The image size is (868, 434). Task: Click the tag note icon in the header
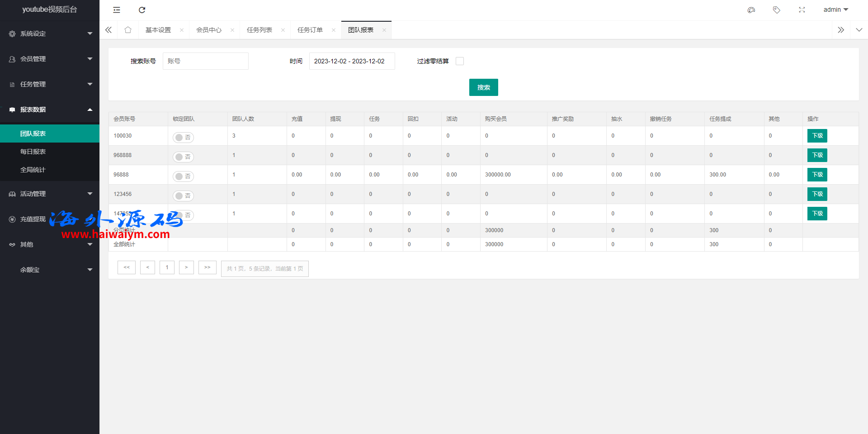tap(777, 10)
